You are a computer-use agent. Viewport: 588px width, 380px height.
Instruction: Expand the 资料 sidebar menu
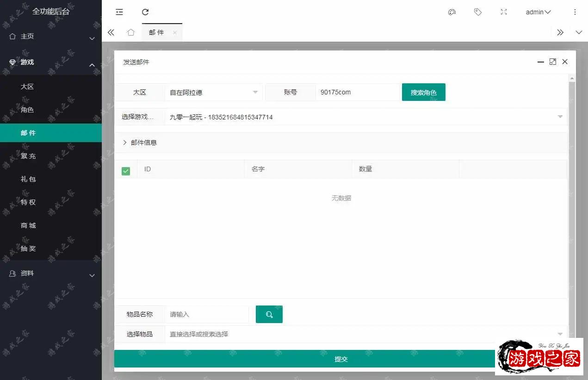point(51,273)
